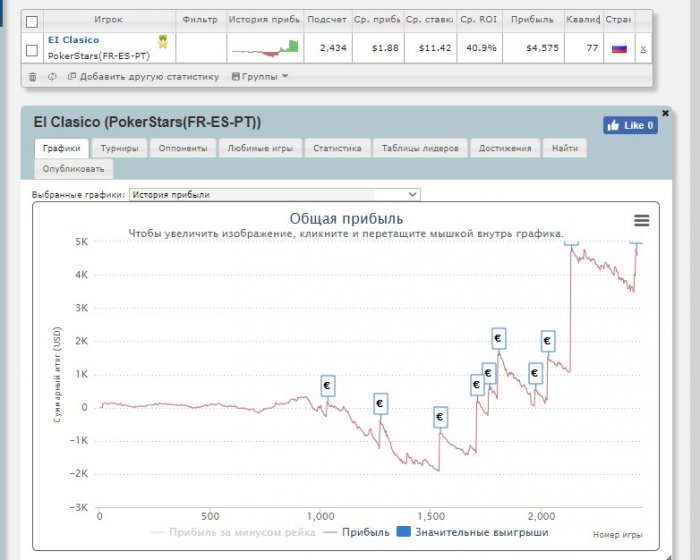Switch to the Статистика tab

point(337,148)
